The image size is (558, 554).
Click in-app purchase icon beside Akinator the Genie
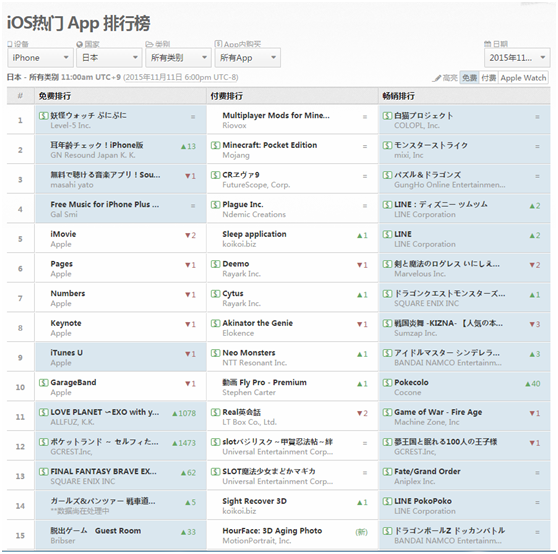[215, 323]
